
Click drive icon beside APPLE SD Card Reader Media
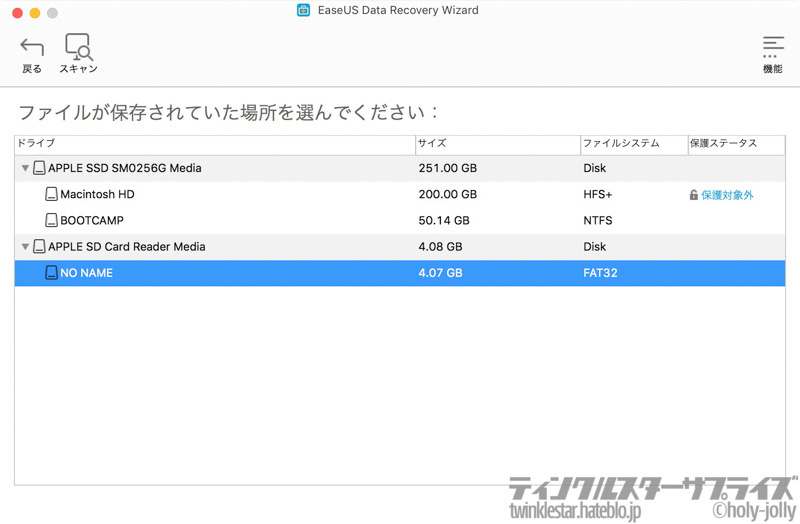click(39, 246)
